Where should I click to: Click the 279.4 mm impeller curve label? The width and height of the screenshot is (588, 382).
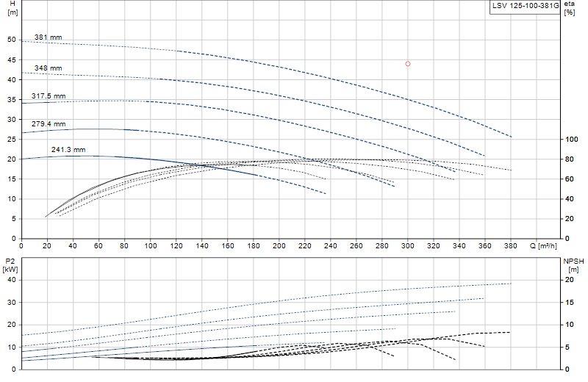pos(49,123)
